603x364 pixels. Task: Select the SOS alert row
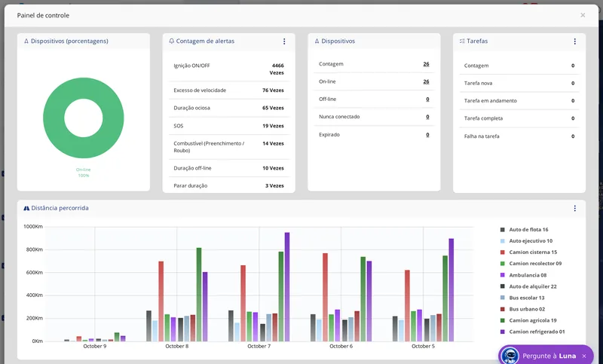(x=229, y=126)
